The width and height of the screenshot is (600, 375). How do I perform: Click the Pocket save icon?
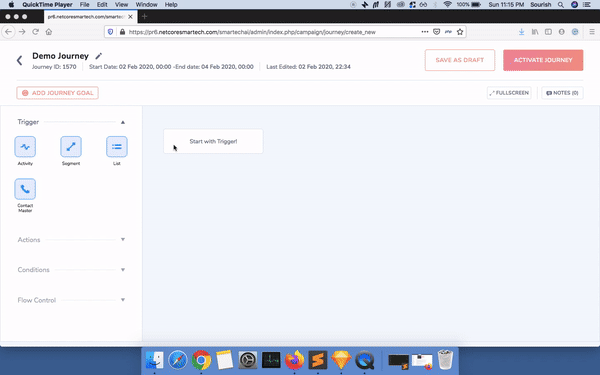[x=437, y=32]
